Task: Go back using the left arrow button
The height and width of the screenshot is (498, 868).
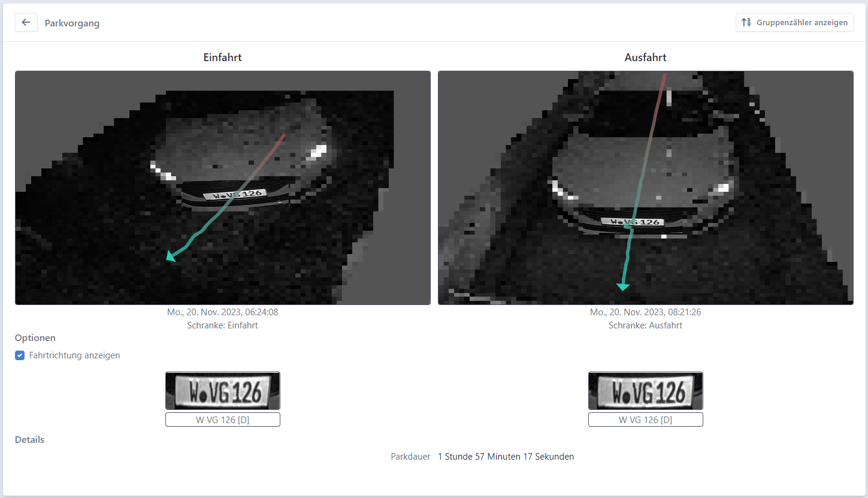Action: point(26,23)
